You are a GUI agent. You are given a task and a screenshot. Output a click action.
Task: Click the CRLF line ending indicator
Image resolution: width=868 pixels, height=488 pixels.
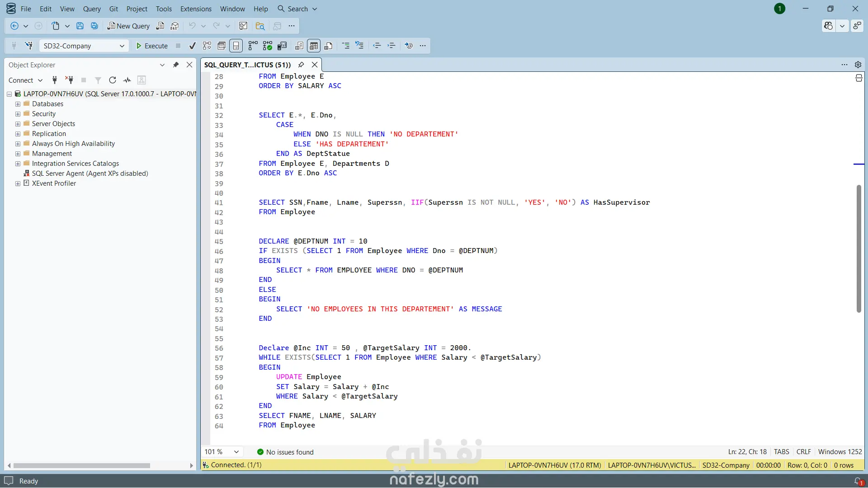(803, 452)
